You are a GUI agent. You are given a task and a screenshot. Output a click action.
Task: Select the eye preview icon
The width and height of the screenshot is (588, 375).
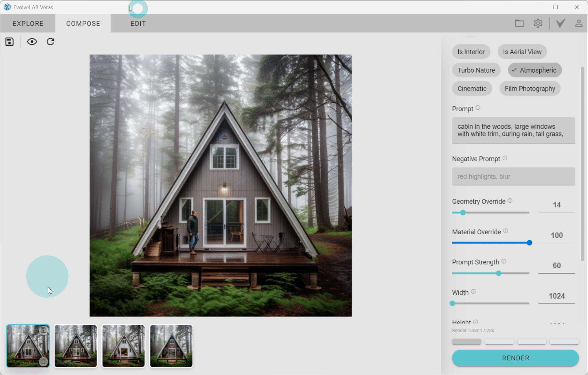[32, 41]
